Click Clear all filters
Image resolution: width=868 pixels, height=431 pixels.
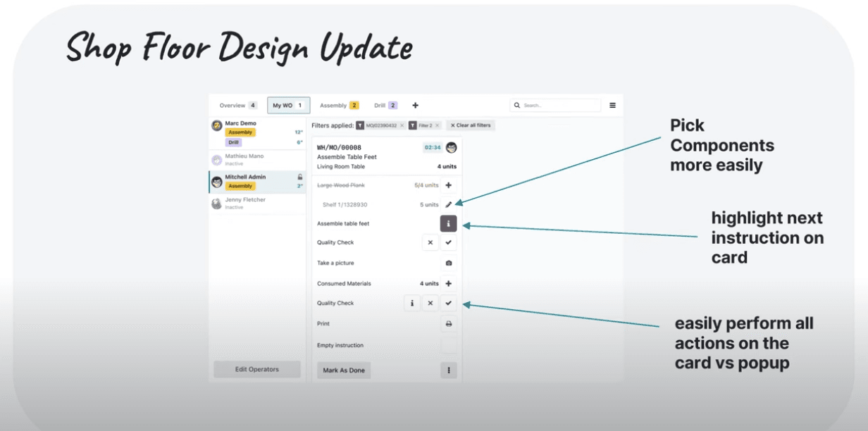(472, 125)
